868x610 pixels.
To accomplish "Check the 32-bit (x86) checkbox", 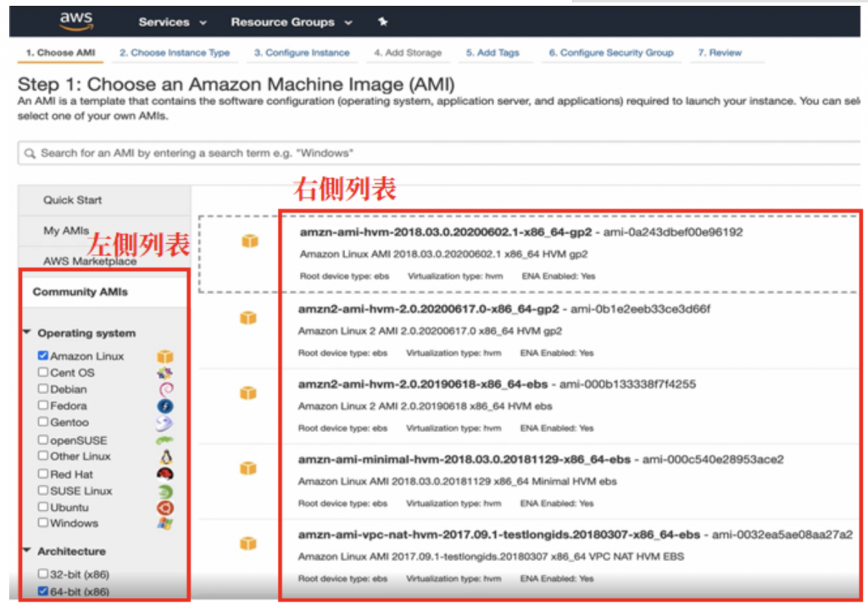I will (x=43, y=574).
